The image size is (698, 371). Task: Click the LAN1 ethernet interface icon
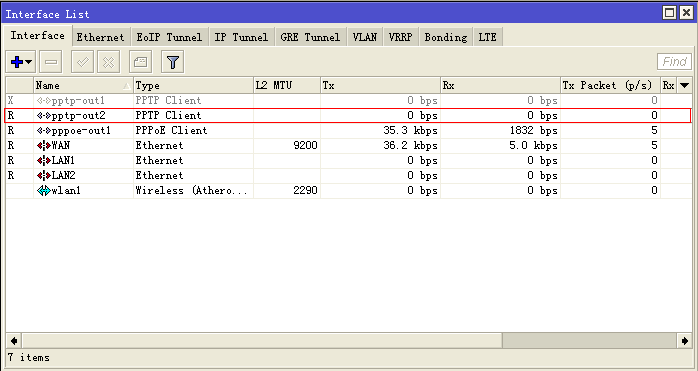(43, 161)
